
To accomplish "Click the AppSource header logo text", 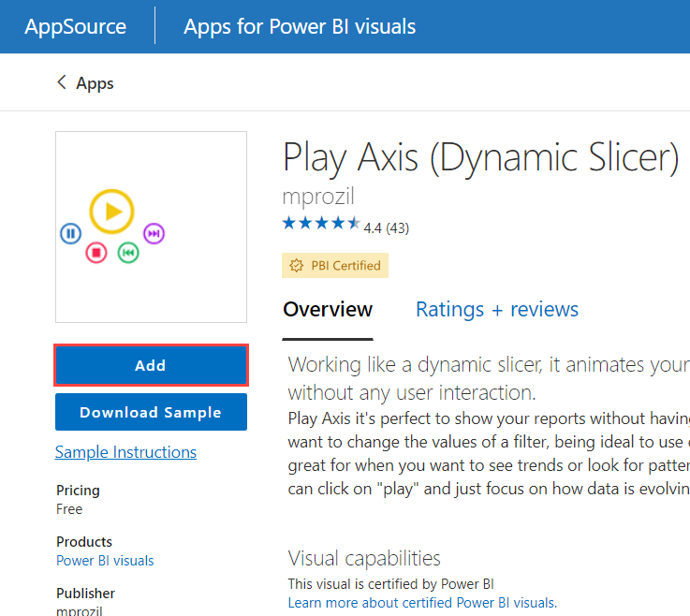I will point(76,26).
